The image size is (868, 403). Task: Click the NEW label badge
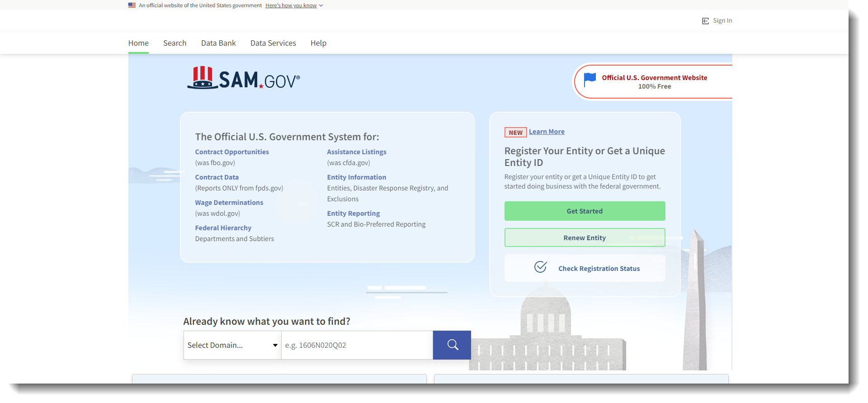516,132
